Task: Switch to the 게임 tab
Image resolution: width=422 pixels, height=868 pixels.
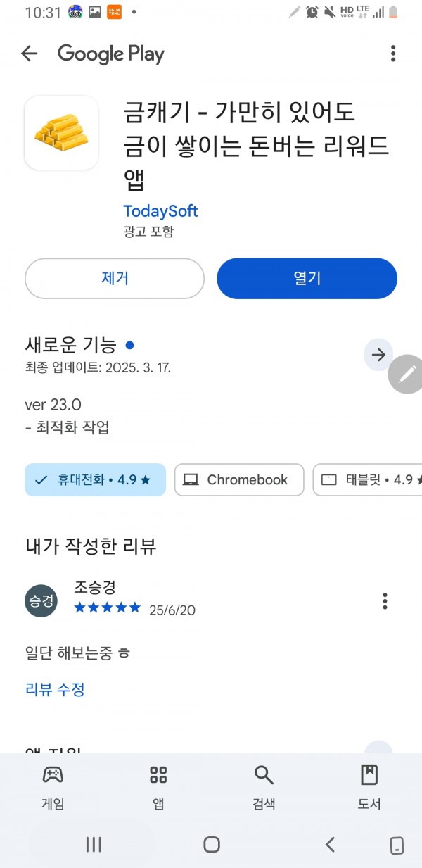Action: pos(53,787)
